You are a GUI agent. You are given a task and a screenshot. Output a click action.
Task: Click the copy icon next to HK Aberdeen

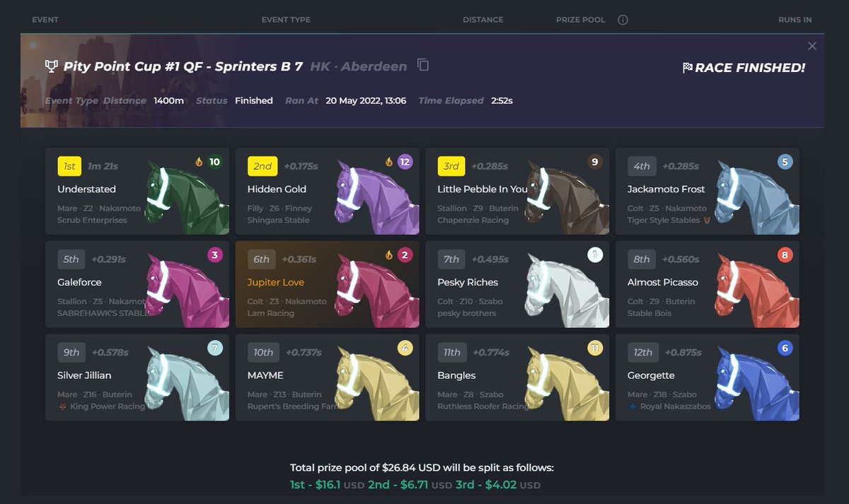(422, 64)
